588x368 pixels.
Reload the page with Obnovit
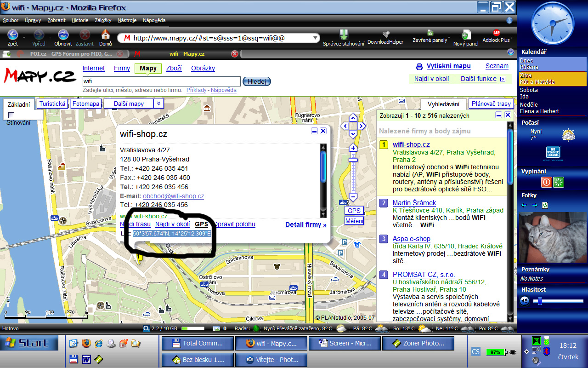point(63,35)
